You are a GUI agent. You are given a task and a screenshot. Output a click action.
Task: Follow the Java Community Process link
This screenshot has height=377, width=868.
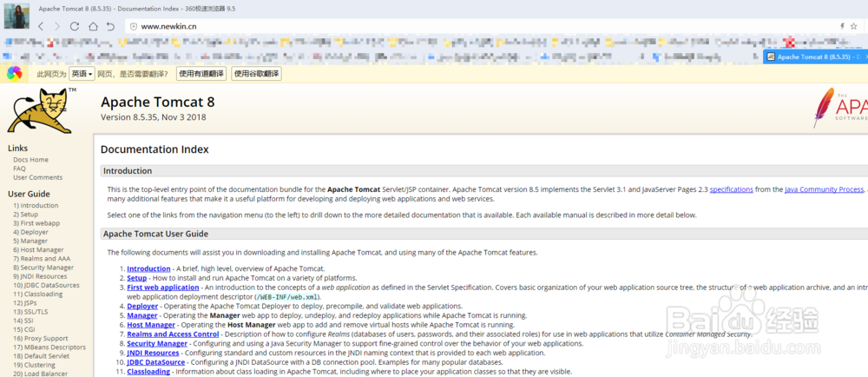click(824, 189)
